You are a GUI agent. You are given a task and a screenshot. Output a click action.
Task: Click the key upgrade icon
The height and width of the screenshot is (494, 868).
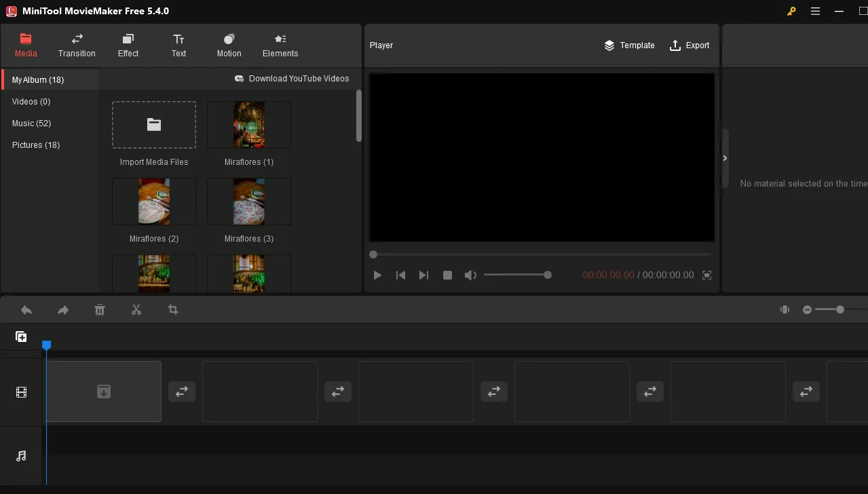(791, 12)
